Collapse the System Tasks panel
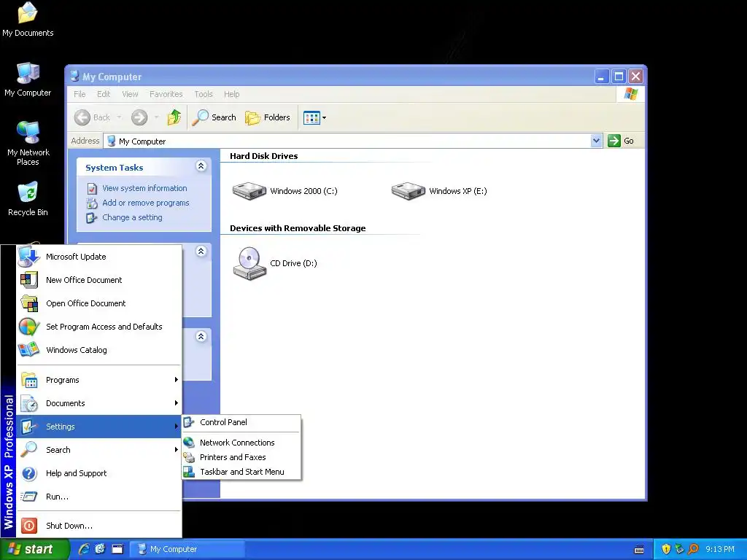This screenshot has width=747, height=560. tap(201, 166)
